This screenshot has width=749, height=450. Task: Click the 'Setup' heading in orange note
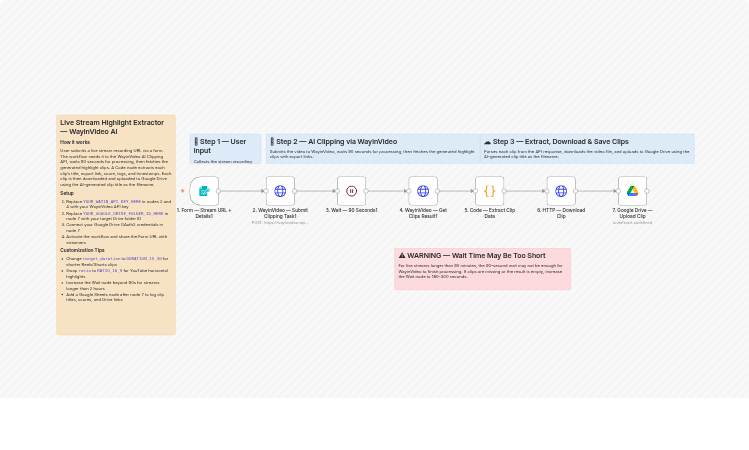pyautogui.click(x=67, y=193)
